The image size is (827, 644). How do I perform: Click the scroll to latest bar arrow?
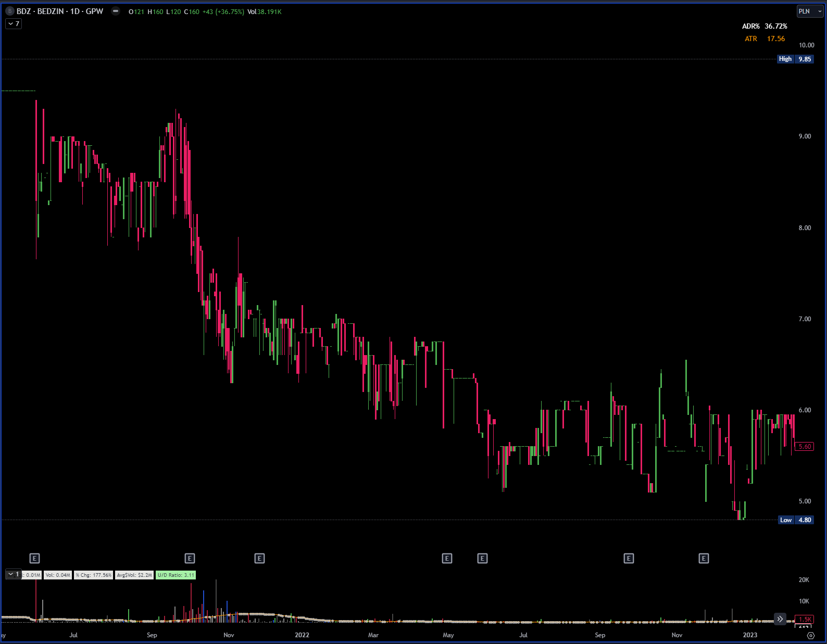tap(780, 619)
